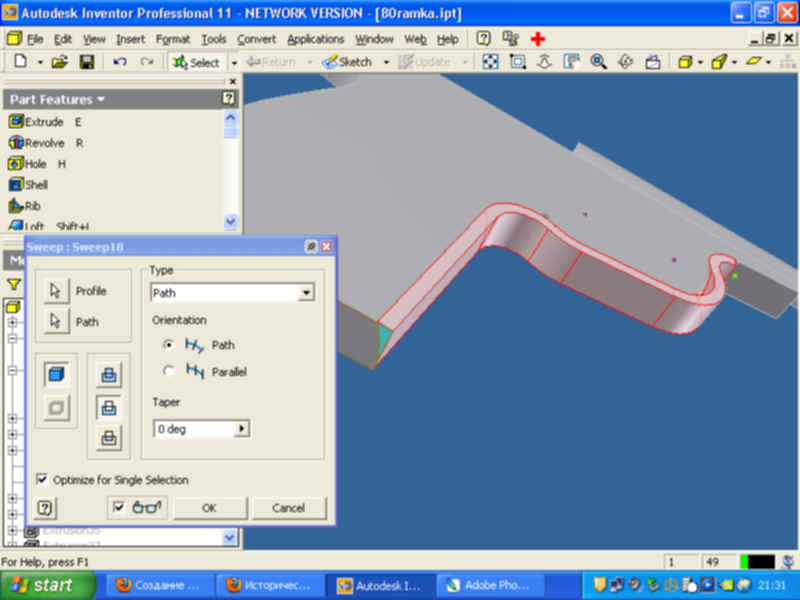Screen dimensions: 800x600
Task: Open the Tools menu
Action: click(x=213, y=39)
